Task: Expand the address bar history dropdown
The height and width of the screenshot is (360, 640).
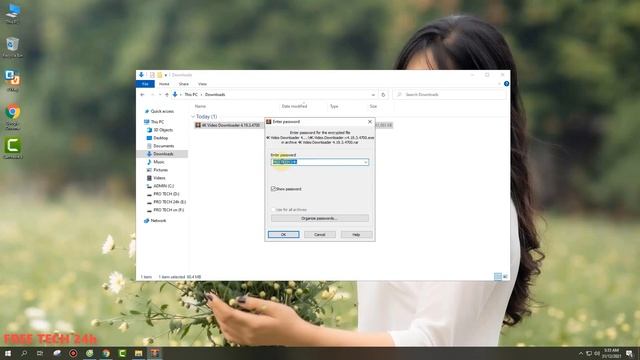Action: click(373, 95)
